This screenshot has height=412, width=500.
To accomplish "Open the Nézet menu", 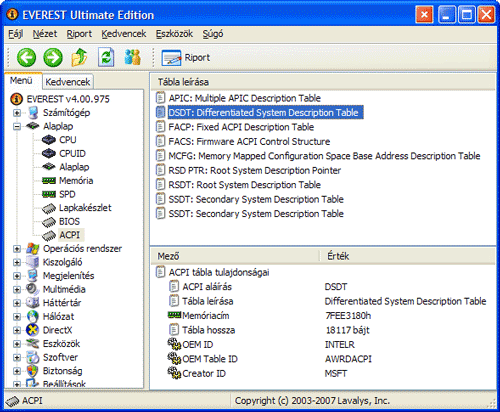I will 45,34.
